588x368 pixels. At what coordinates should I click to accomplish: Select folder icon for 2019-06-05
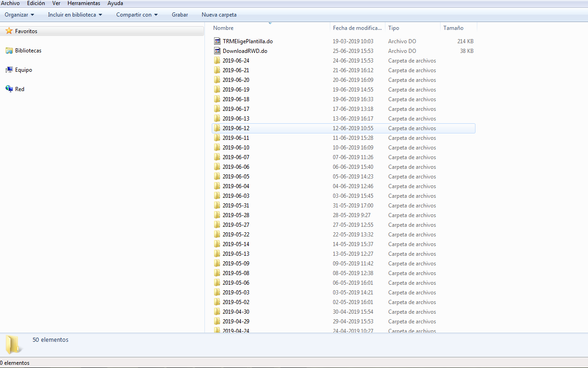point(217,177)
